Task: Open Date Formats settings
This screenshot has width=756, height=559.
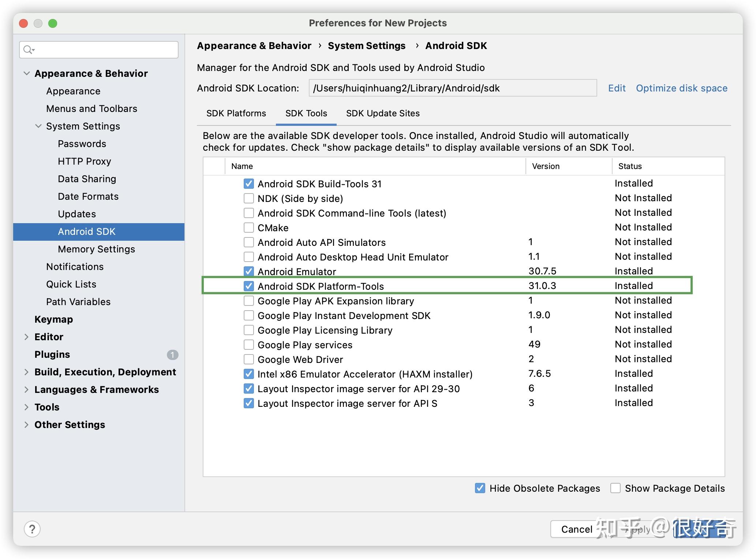Action: click(88, 196)
